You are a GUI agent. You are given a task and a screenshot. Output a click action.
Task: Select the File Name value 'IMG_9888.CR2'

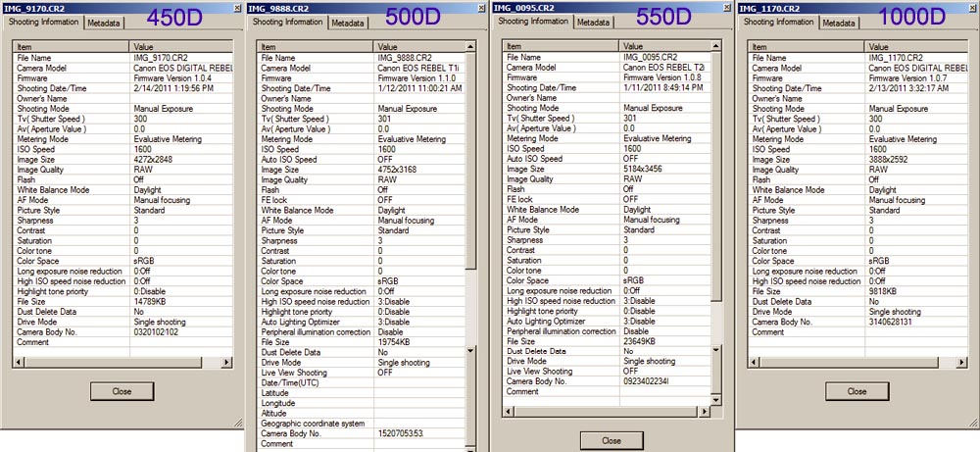click(406, 58)
